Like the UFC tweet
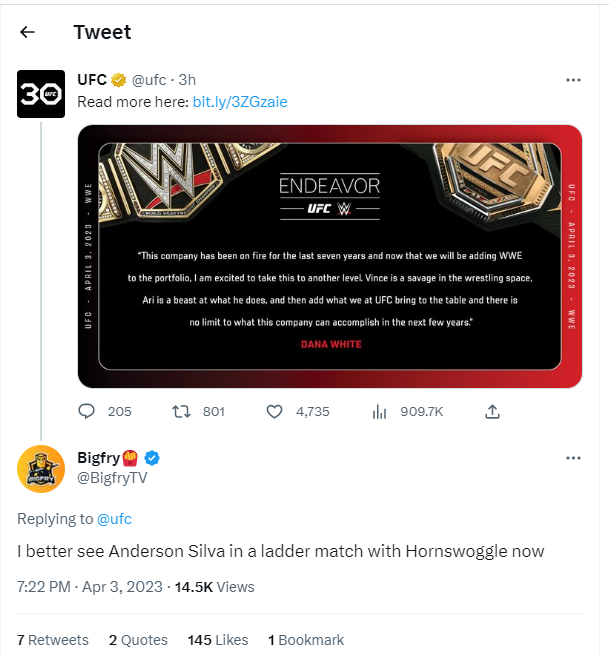Screen dimensions: 609x654 276,411
